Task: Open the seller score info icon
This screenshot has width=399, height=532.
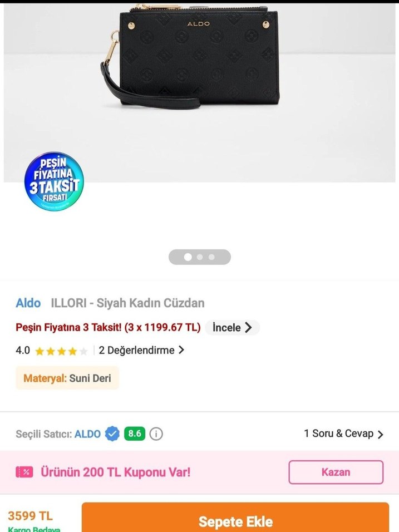Action: (156, 434)
